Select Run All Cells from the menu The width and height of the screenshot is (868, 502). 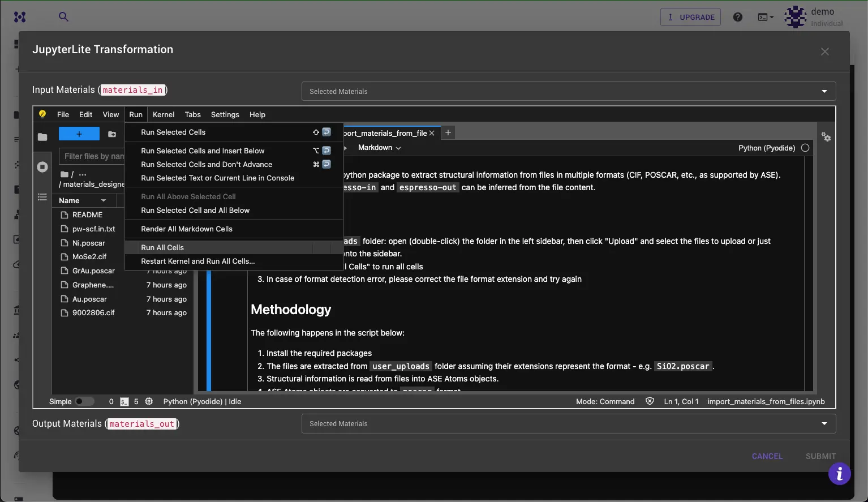[x=163, y=247]
